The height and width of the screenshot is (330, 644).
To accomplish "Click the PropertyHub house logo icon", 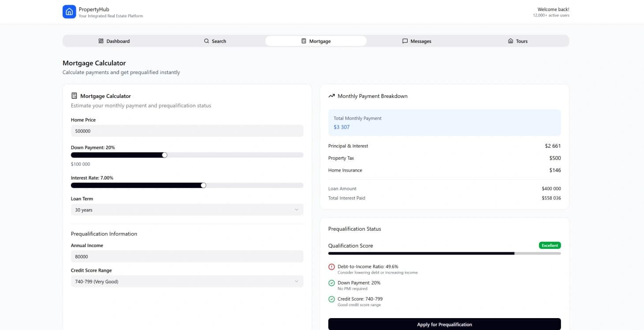I will pos(69,11).
